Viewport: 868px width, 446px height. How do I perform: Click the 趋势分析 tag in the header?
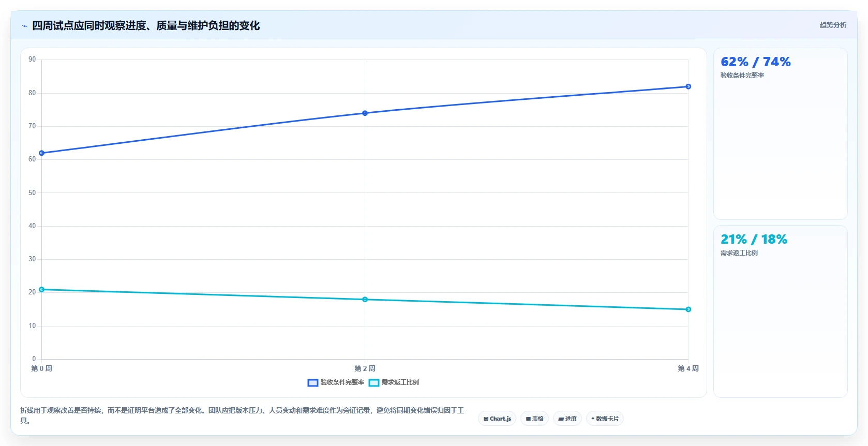coord(833,25)
